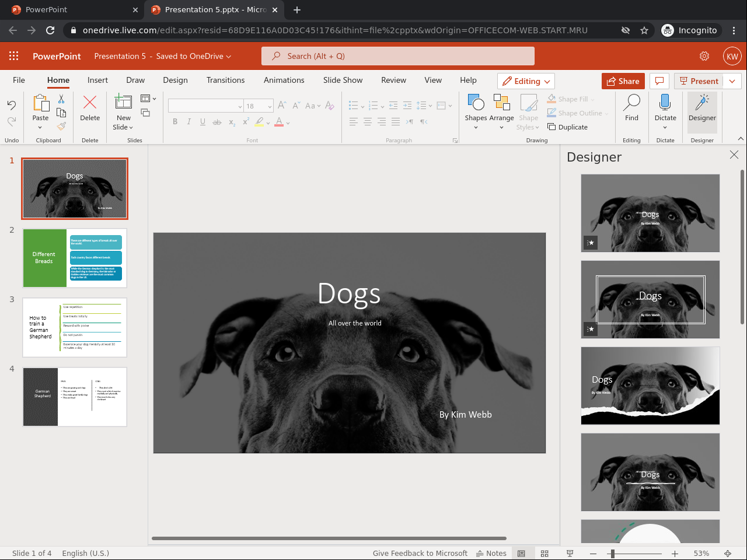Switch to Slide Sorter view
This screenshot has width=747, height=560.
point(544,553)
